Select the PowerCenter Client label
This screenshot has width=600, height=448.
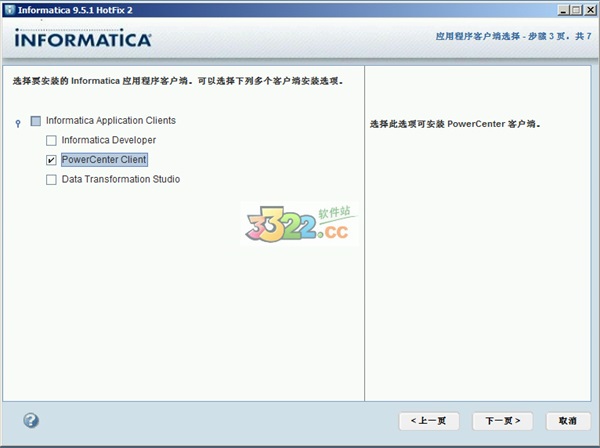[x=104, y=160]
